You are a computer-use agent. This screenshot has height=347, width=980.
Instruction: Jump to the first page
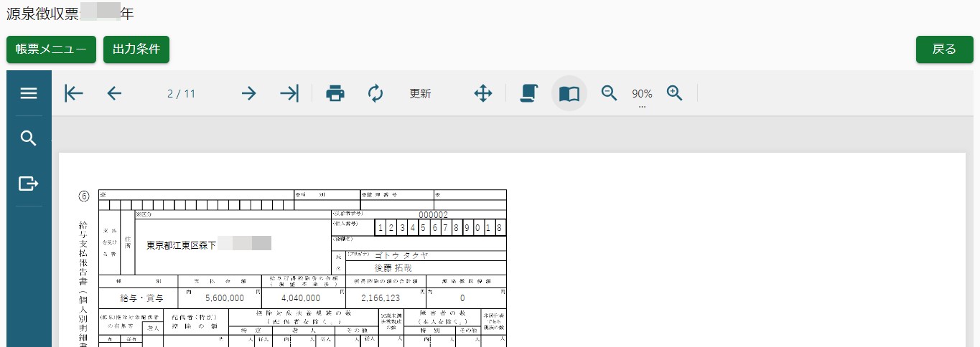coord(74,93)
